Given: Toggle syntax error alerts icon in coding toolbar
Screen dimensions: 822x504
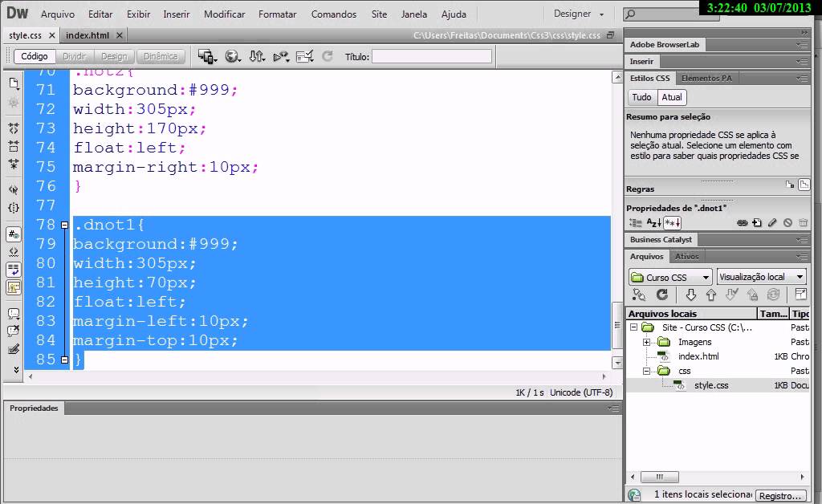Looking at the screenshot, I should click(14, 287).
